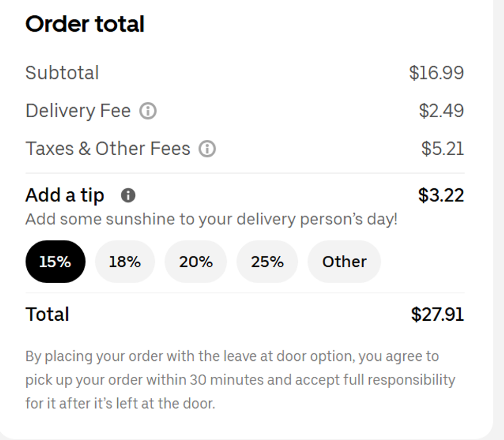This screenshot has width=504, height=440.
Task: Select the 18% tip option
Action: coord(125,261)
